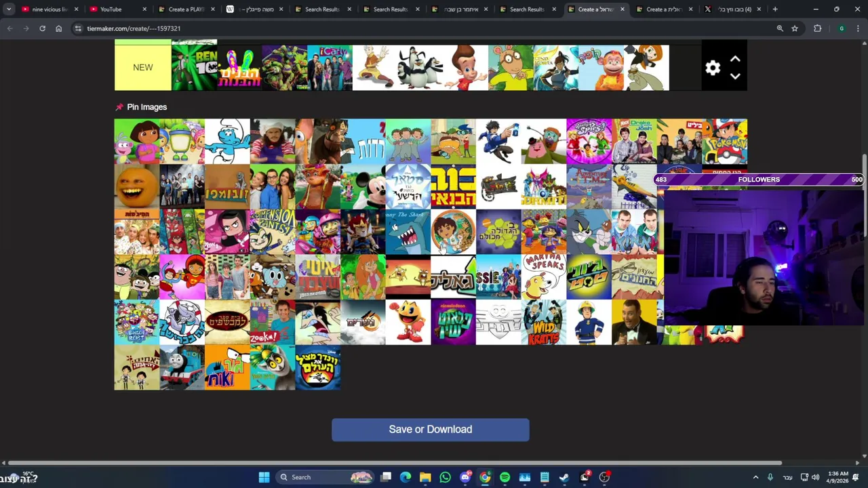The width and height of the screenshot is (868, 488).
Task: Open the taskbar clock and date
Action: 838,477
